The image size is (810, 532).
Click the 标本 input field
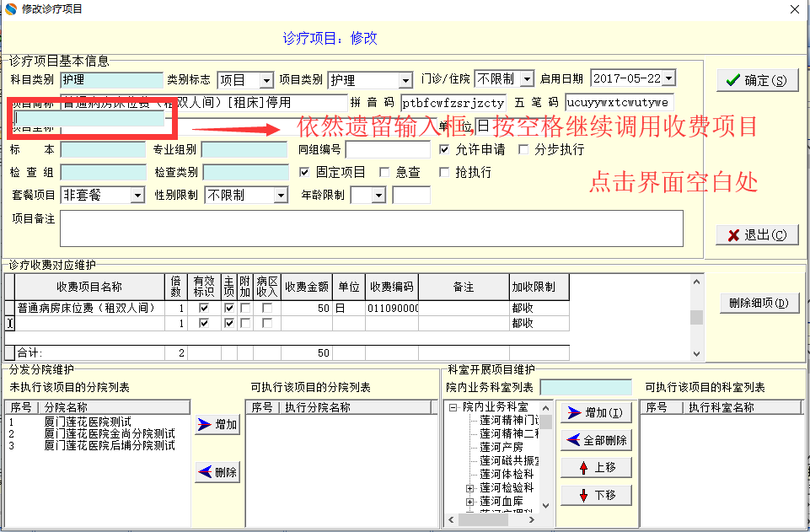point(103,150)
